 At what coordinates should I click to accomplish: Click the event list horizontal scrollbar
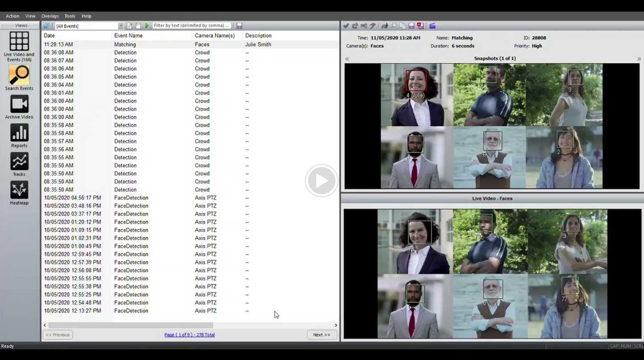[x=130, y=325]
